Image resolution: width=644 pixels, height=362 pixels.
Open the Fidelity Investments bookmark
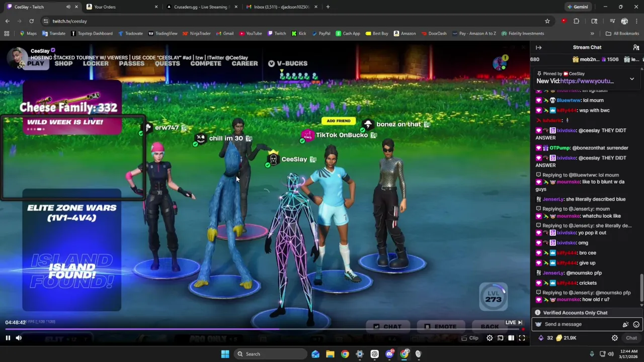(522, 34)
